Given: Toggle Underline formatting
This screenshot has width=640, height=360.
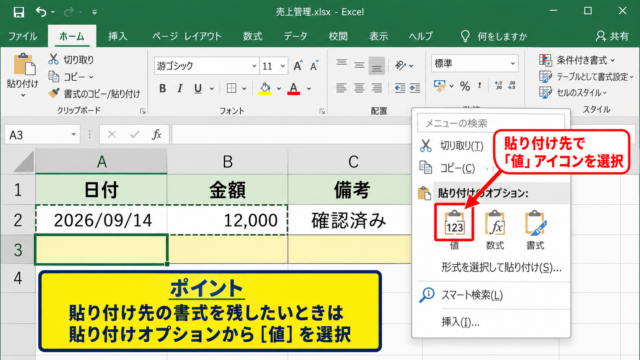Looking at the screenshot, I should tap(198, 88).
